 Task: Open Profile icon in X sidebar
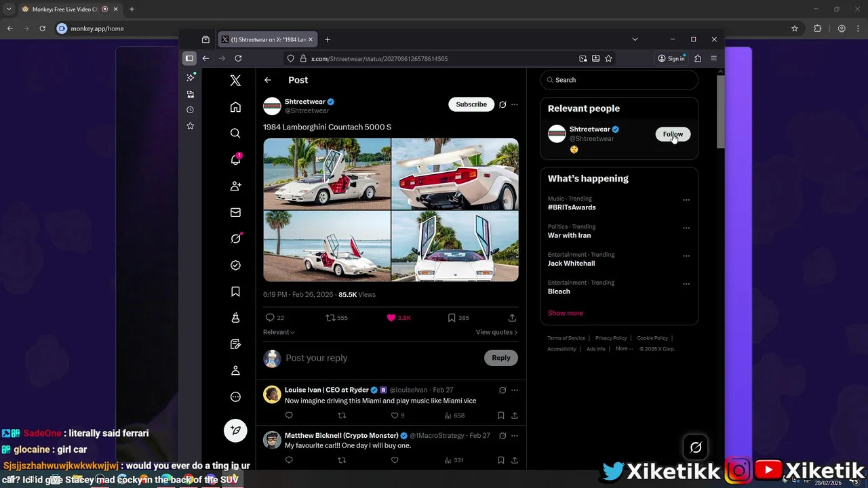point(235,371)
